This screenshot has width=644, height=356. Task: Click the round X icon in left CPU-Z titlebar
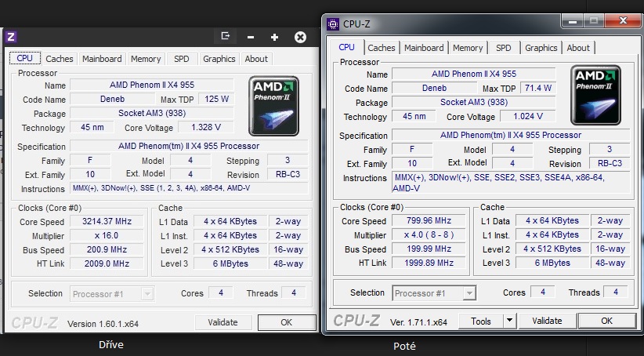300,38
